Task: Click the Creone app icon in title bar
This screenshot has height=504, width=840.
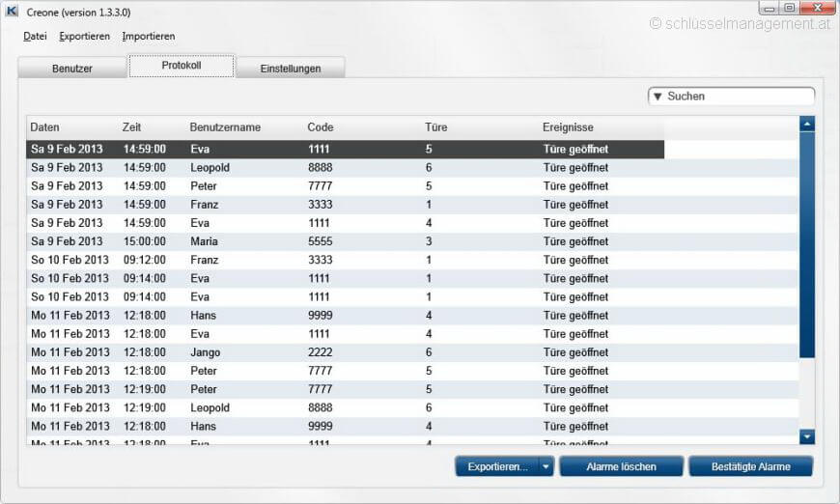Action: 13,13
